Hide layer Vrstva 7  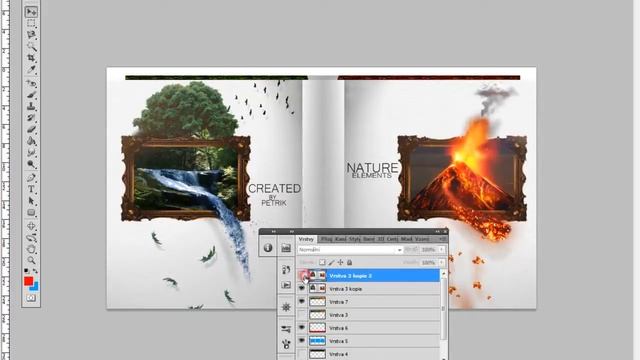[302, 302]
